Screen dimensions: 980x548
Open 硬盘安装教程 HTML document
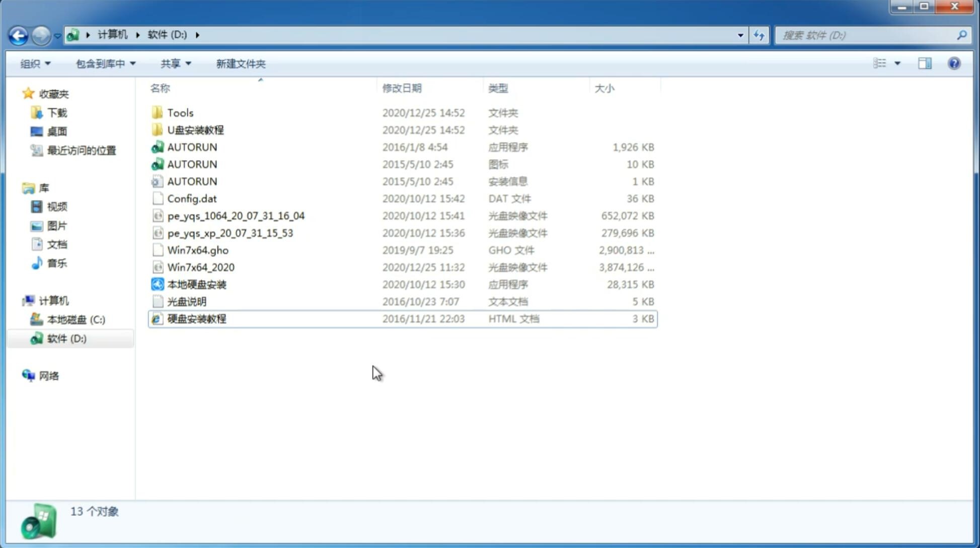click(196, 318)
